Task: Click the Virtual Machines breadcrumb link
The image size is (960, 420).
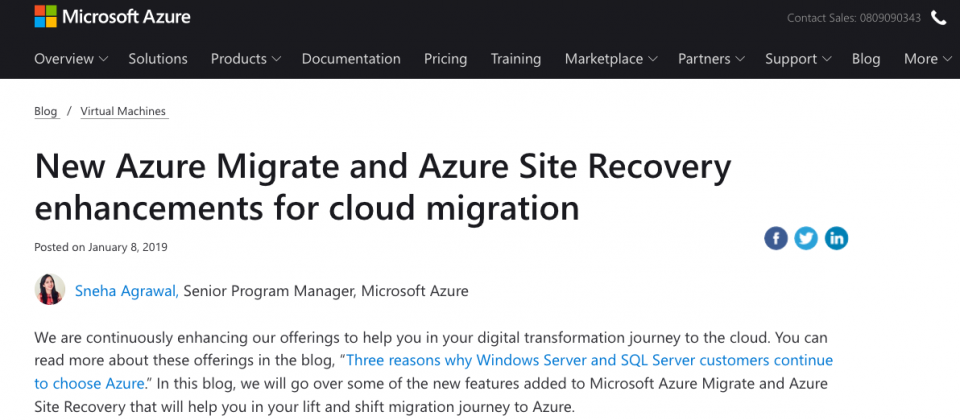Action: tap(123, 111)
